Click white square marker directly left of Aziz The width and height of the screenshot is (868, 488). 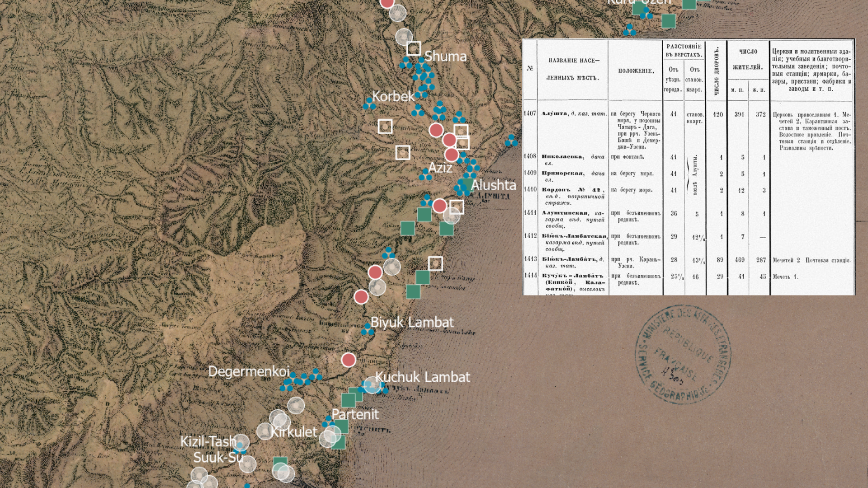click(403, 153)
